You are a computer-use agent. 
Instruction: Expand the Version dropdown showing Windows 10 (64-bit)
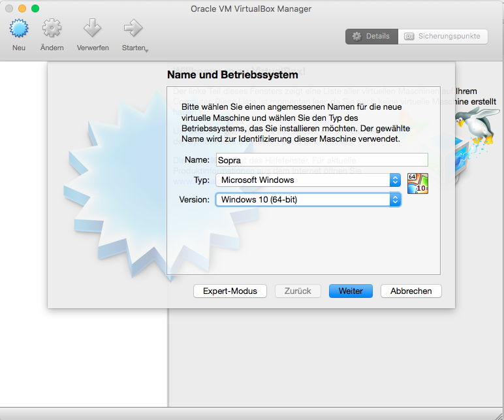tap(308, 200)
